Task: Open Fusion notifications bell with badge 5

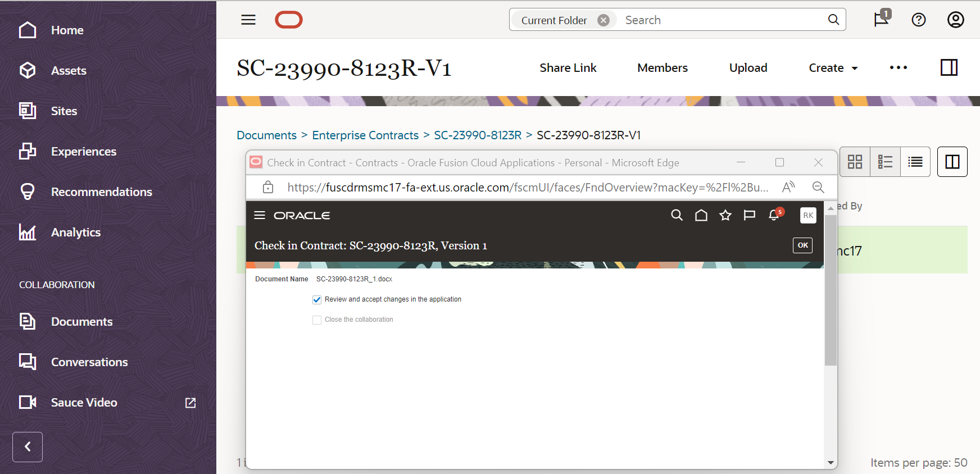Action: click(x=775, y=215)
